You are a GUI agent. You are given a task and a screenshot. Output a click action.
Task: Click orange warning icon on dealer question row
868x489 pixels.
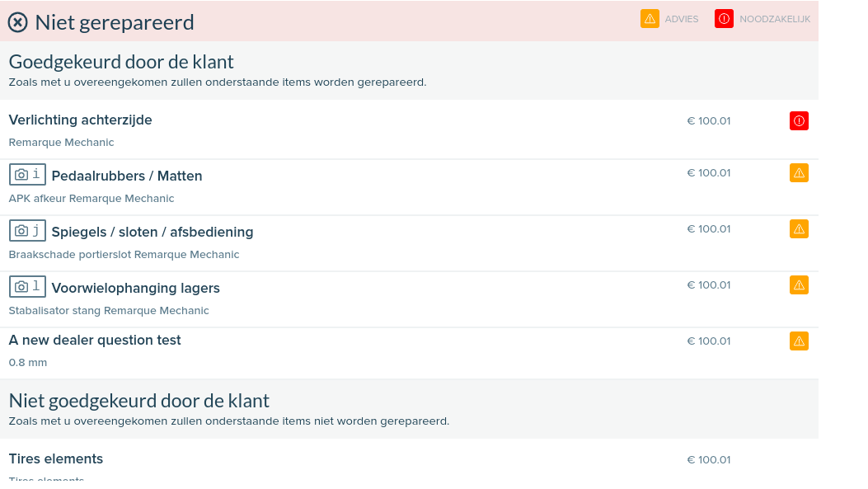point(799,341)
